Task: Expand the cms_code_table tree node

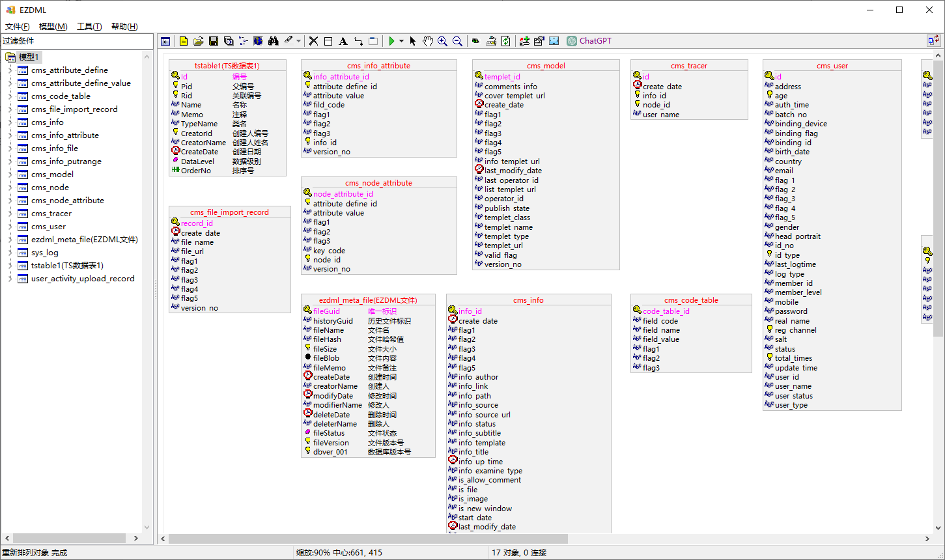Action: click(10, 96)
